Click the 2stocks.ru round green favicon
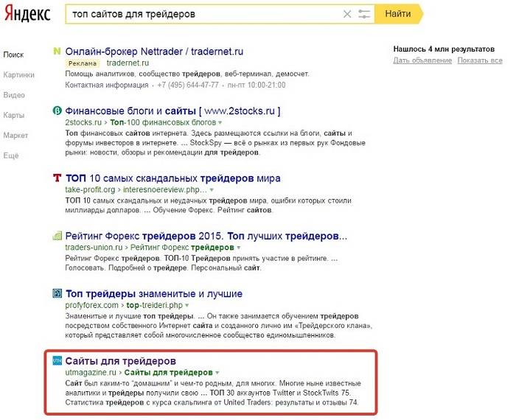516x420 pixels. [57, 111]
